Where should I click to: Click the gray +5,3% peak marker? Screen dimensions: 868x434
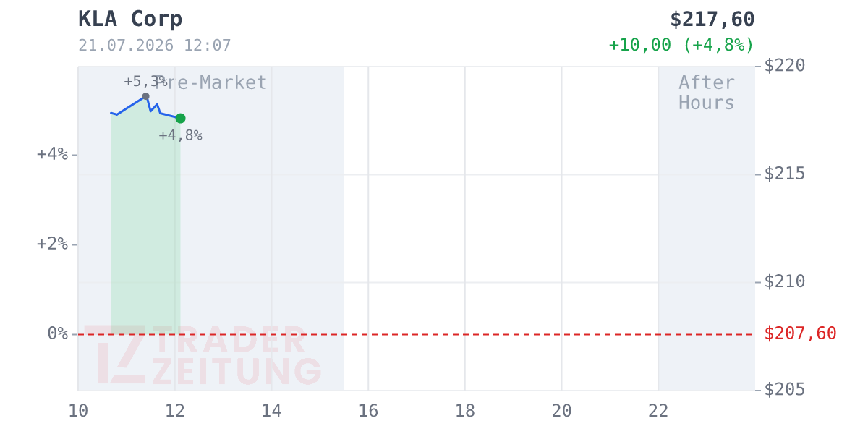(145, 96)
